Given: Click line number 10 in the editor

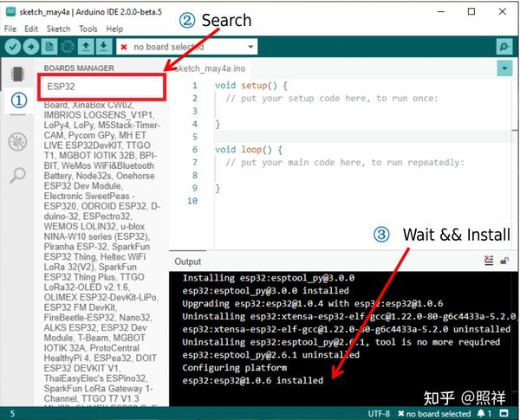Looking at the screenshot, I should pos(192,201).
